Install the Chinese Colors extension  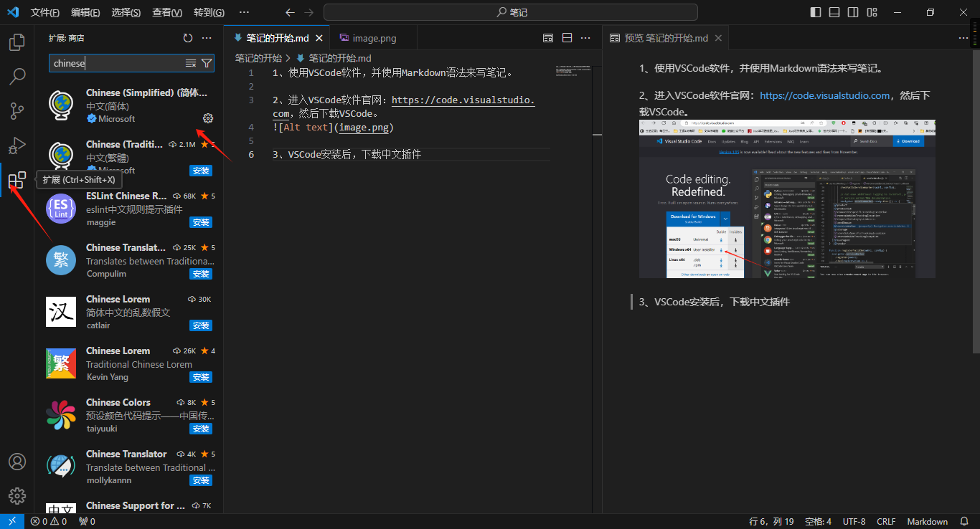click(201, 429)
